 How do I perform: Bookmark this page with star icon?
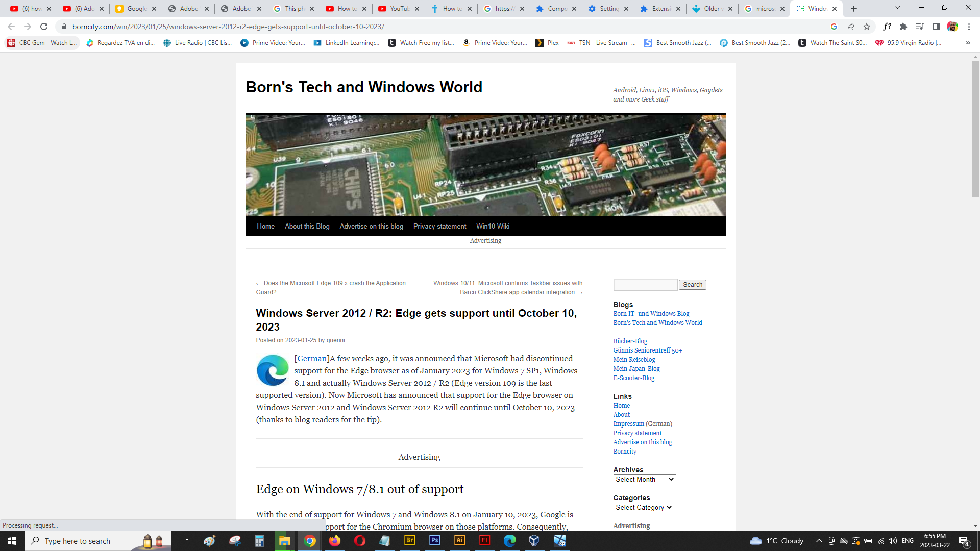pos(867,27)
